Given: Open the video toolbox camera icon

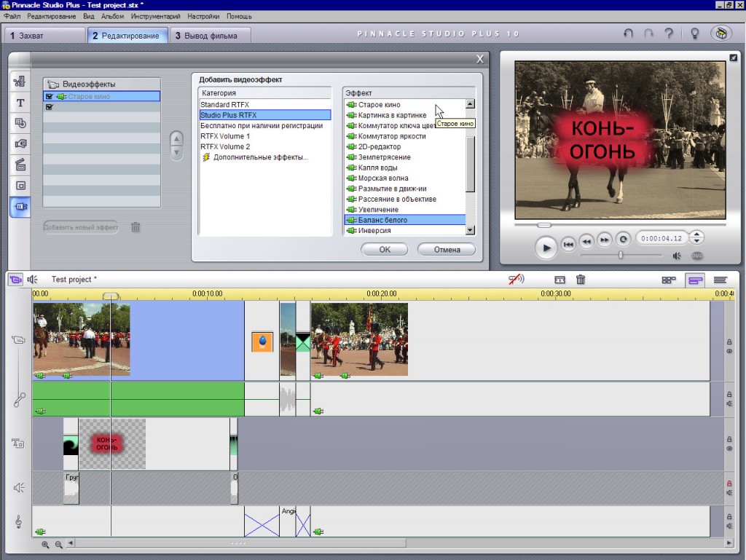Looking at the screenshot, I should coord(16,280).
